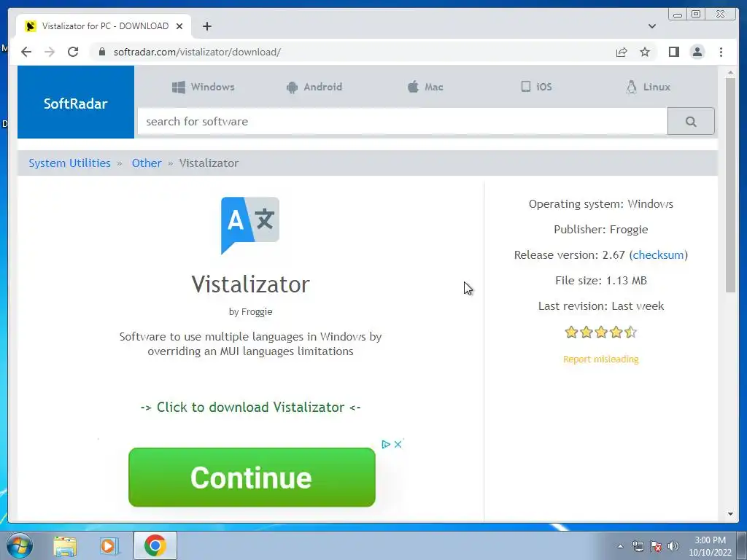The height and width of the screenshot is (560, 747).
Task: Click the Report misleading link
Action: coord(601,359)
